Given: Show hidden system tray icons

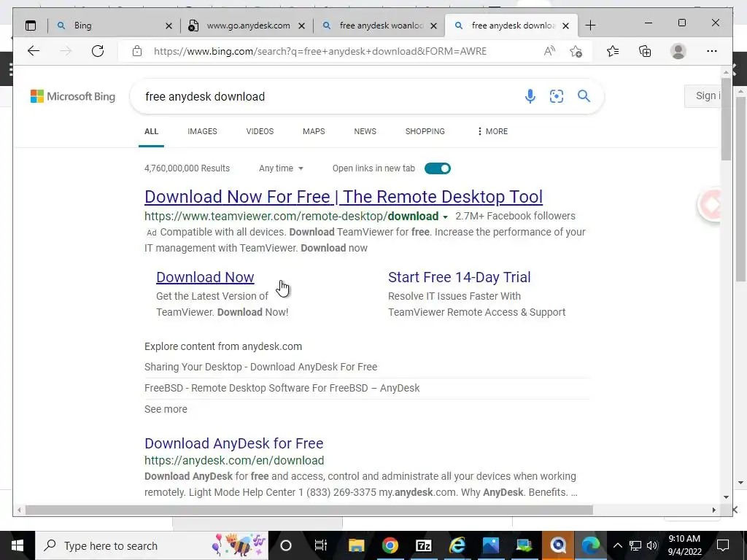Looking at the screenshot, I should [x=617, y=545].
